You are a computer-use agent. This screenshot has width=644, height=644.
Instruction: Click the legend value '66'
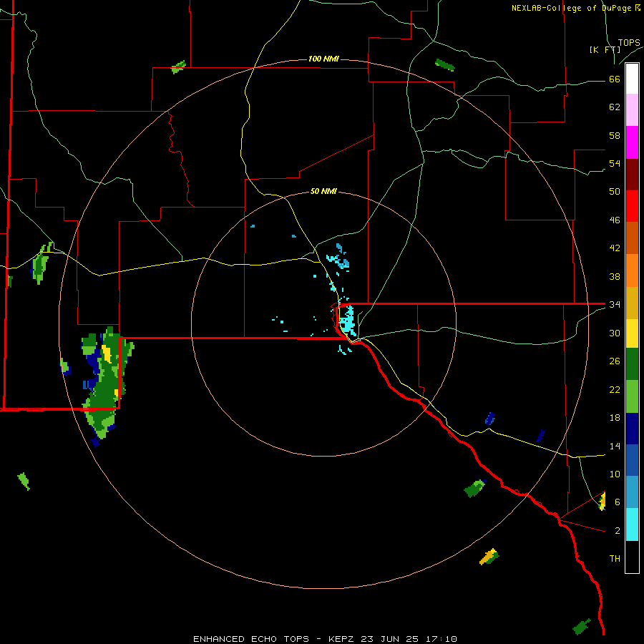click(x=615, y=79)
